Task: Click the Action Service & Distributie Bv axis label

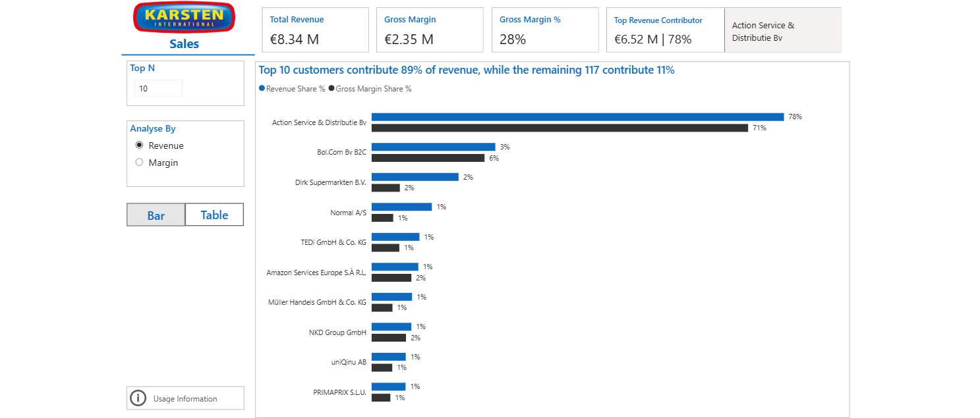Action: pyautogui.click(x=319, y=122)
